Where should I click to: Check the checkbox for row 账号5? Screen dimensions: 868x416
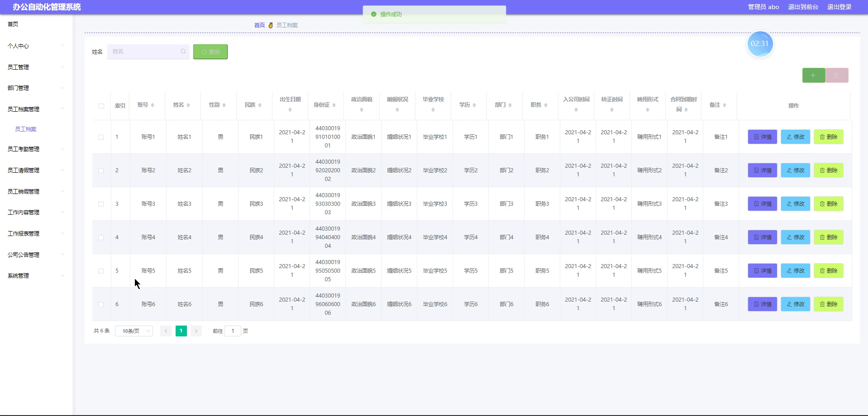pyautogui.click(x=101, y=271)
